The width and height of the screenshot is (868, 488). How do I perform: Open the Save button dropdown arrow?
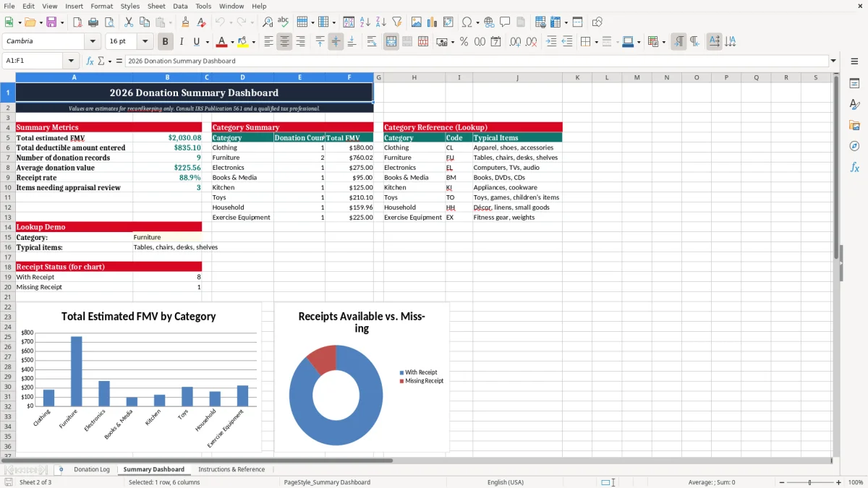click(62, 22)
